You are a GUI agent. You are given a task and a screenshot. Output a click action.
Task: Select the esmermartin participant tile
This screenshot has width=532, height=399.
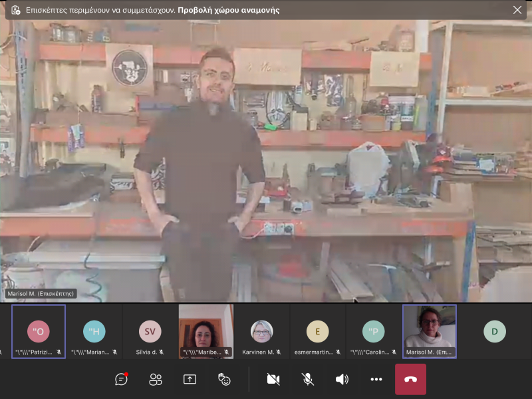317,331
